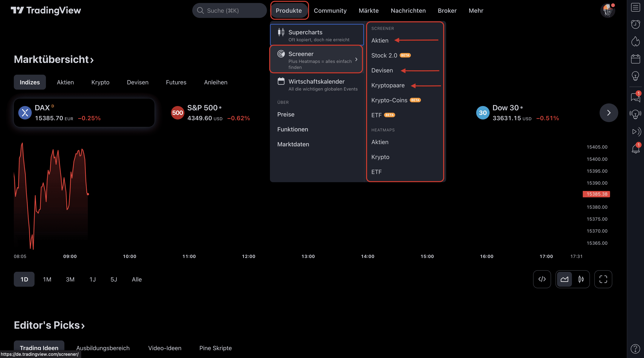Open the alerts clock icon in sidebar
The image size is (644, 358).
point(636,24)
